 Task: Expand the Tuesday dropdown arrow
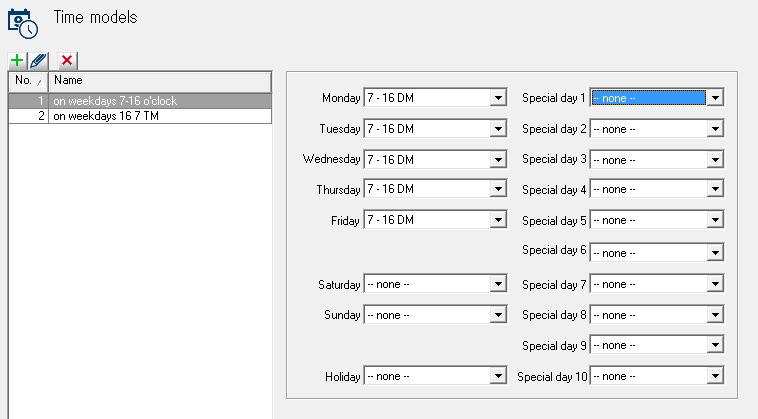coord(498,129)
